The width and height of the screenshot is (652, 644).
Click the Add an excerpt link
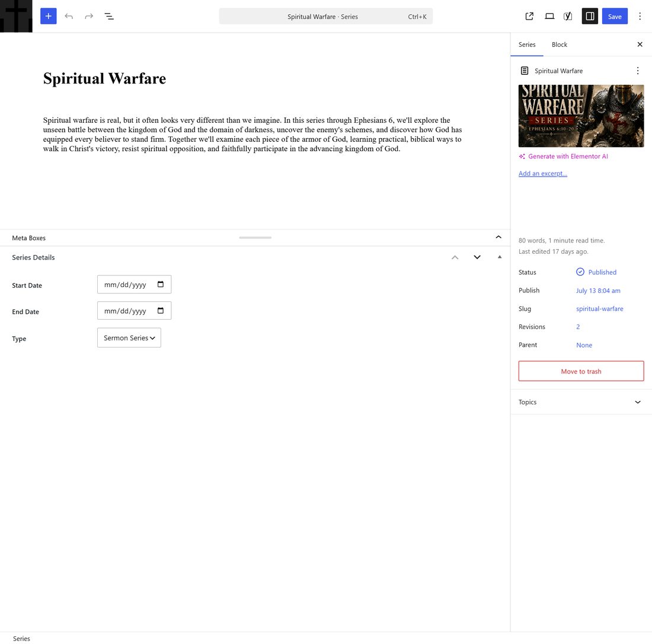coord(542,174)
